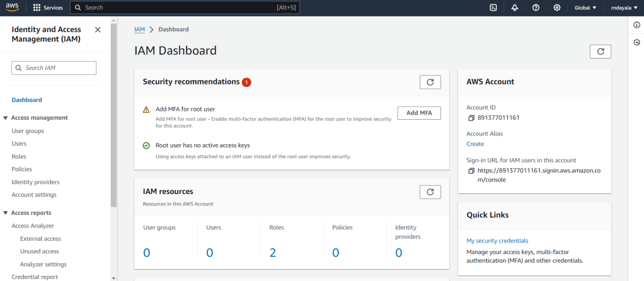644x281 pixels.
Task: Copy the sign-in URL with copy icon
Action: tap(471, 171)
